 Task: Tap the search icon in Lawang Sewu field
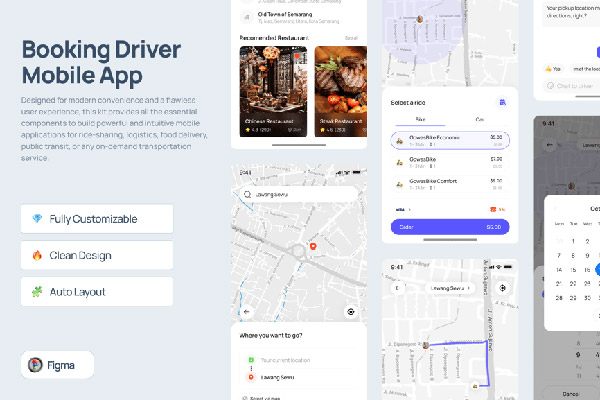[x=248, y=193]
